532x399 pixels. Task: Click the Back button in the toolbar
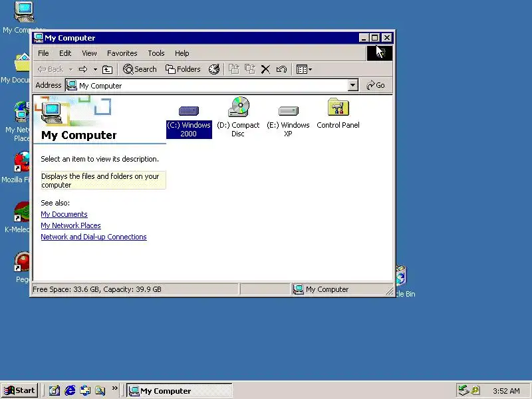click(51, 70)
